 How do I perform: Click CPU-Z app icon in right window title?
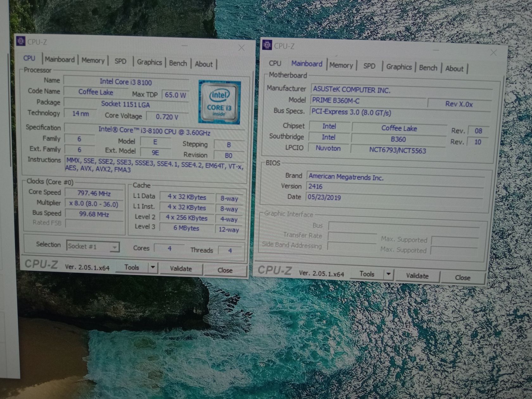(x=267, y=45)
